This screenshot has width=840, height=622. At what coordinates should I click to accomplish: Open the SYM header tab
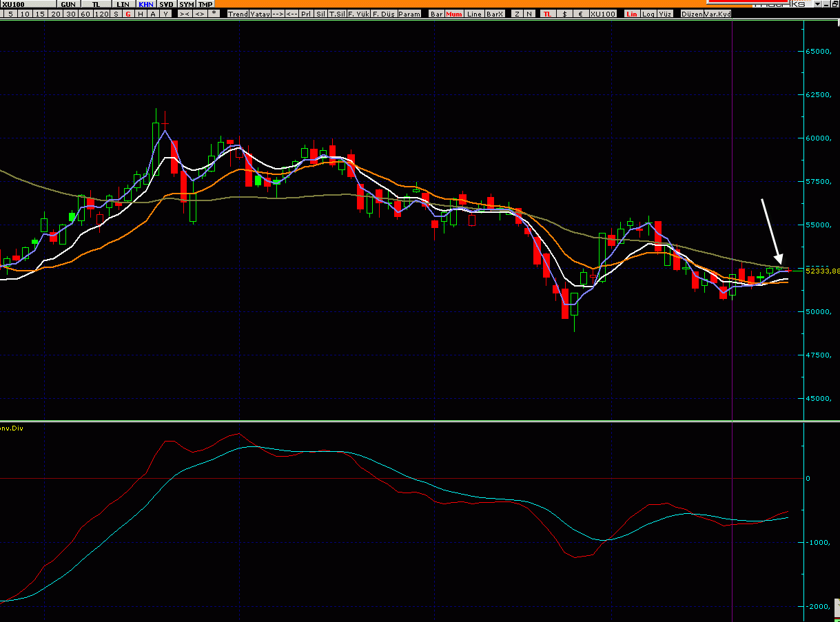(x=187, y=4)
